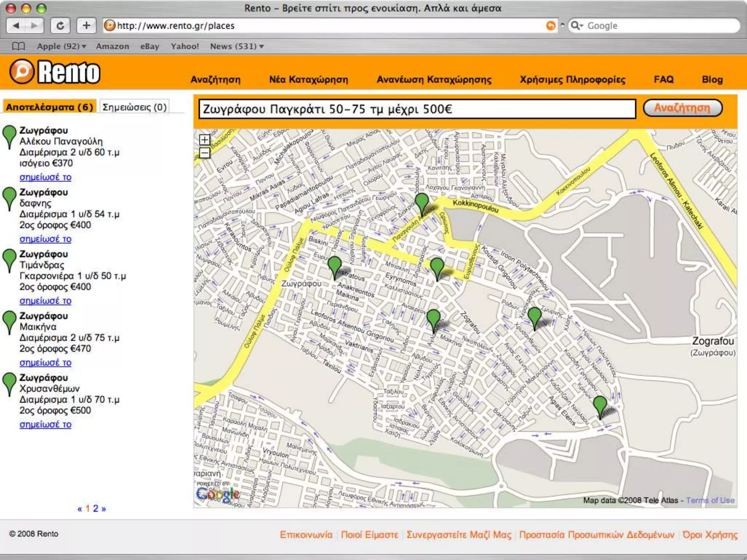This screenshot has width=747, height=560.
Task: Open the bookmarks book icon
Action: pos(18,46)
